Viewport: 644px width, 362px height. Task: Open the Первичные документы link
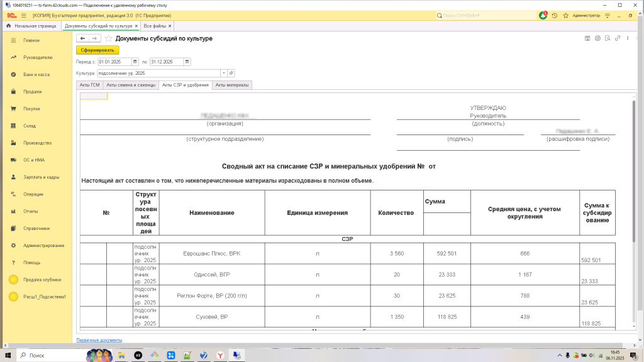point(99,340)
